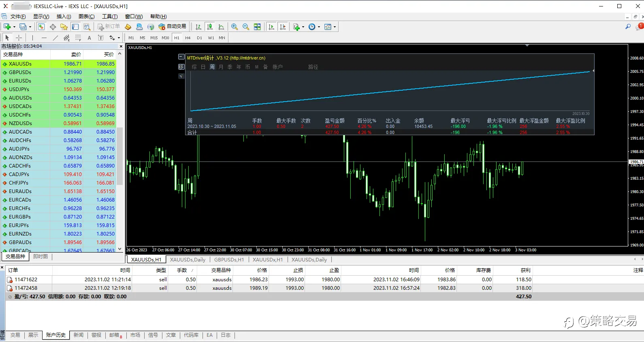Switch to the XAUUSDx,H1 chart tab
Image resolution: width=644 pixels, height=342 pixels.
tap(268, 260)
